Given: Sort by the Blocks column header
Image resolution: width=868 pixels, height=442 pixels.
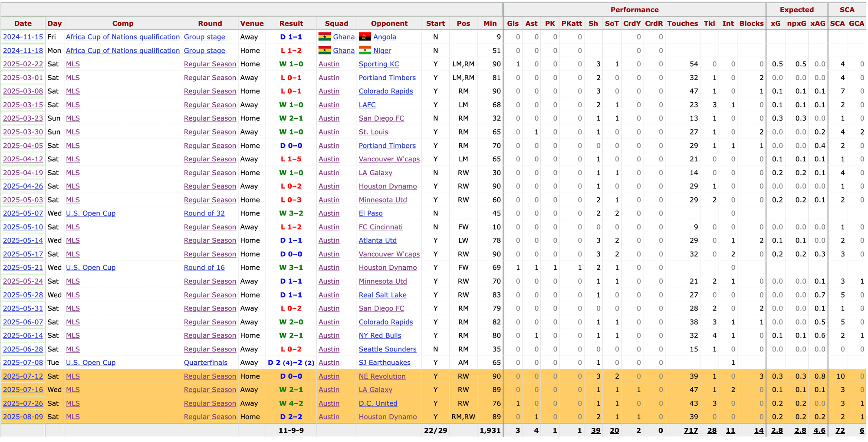Looking at the screenshot, I should click(x=751, y=23).
